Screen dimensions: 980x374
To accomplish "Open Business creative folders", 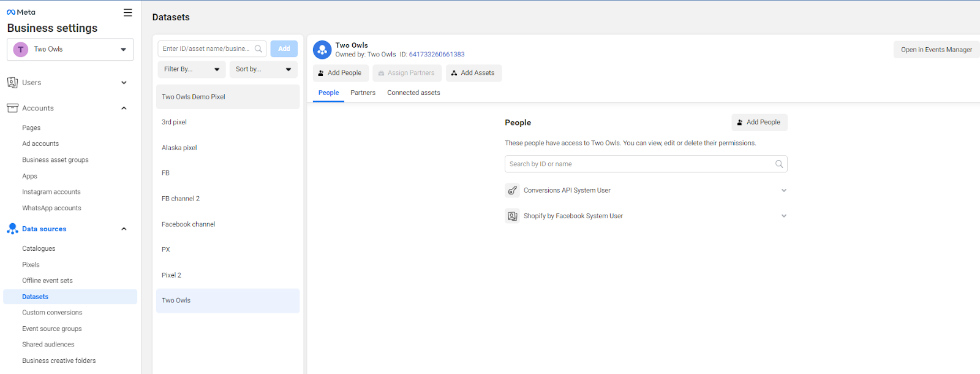I will pyautogui.click(x=59, y=361).
